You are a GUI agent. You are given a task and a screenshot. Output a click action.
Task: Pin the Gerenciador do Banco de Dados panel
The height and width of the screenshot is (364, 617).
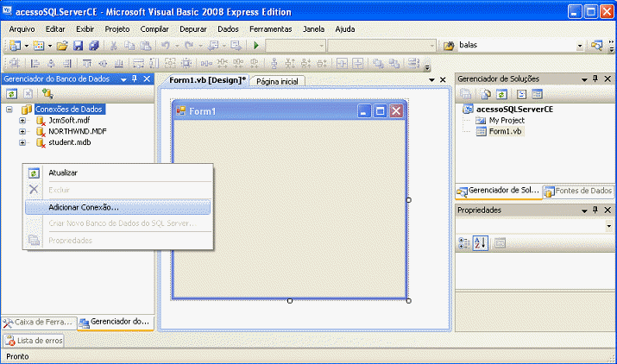coord(135,78)
